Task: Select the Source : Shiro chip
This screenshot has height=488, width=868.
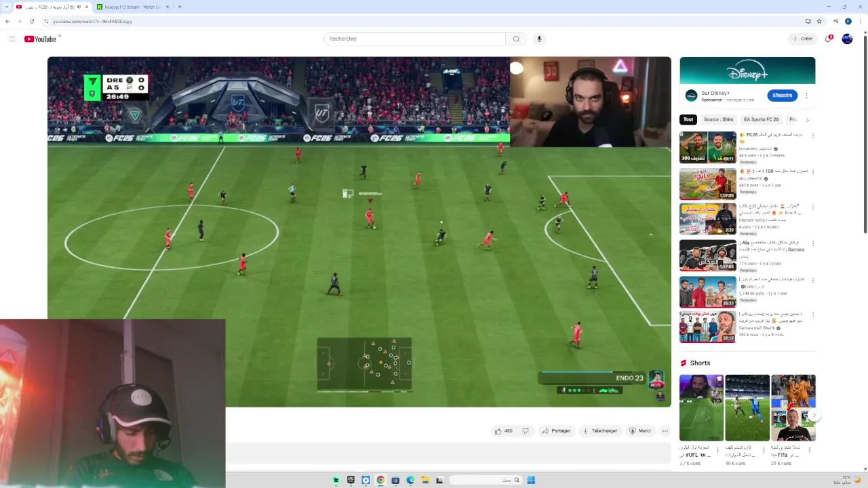Action: coord(719,119)
